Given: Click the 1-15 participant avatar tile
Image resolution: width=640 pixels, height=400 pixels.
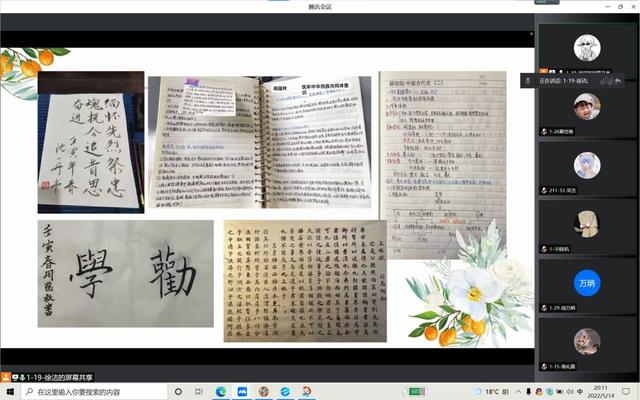Looking at the screenshot, I should 587,341.
